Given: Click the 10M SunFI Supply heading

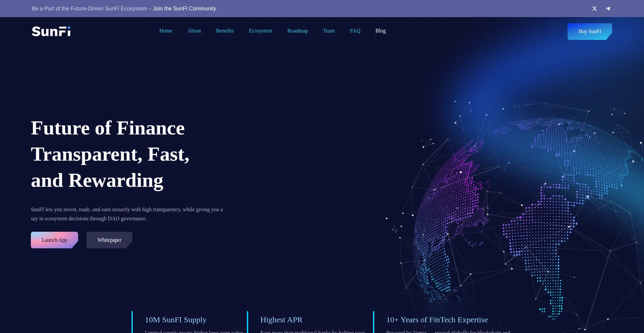Looking at the screenshot, I should click(x=175, y=320).
